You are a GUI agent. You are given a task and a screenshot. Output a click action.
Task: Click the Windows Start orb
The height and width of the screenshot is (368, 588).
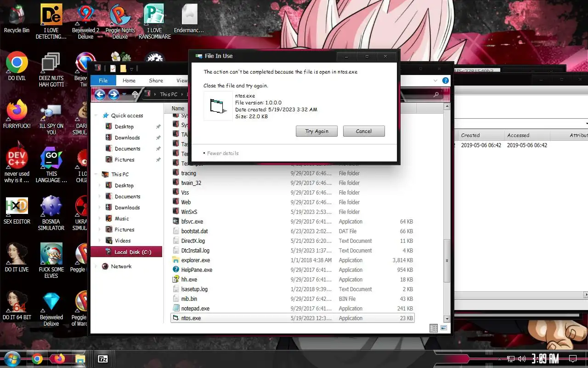(12, 358)
